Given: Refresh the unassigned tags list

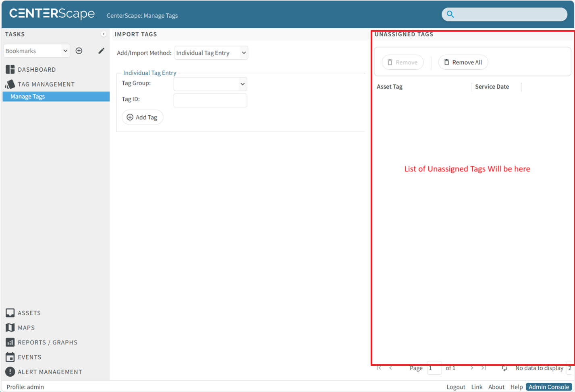Looking at the screenshot, I should coord(504,368).
